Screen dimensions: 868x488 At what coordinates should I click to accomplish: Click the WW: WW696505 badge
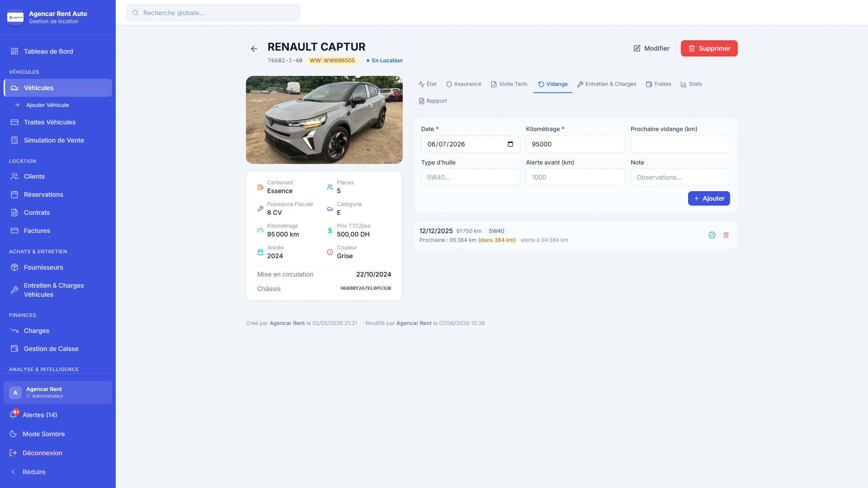pos(332,61)
